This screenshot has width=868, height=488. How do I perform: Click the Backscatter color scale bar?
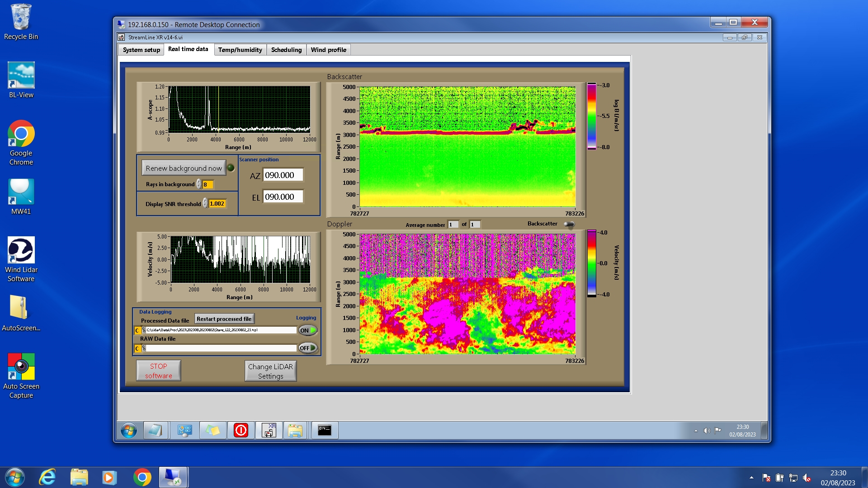click(591, 116)
